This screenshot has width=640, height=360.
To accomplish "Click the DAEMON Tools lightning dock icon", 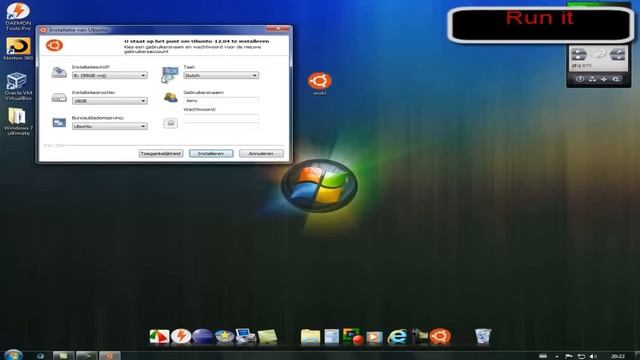I will coord(181,337).
